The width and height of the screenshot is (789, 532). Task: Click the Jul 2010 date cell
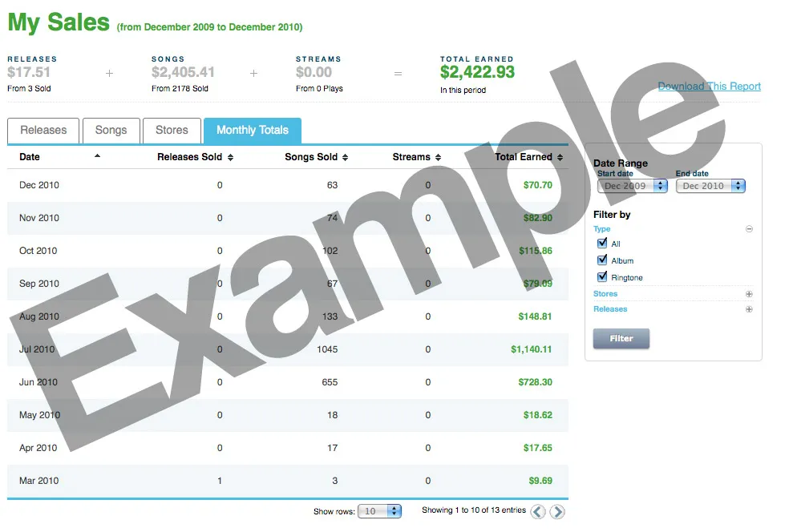(37, 349)
